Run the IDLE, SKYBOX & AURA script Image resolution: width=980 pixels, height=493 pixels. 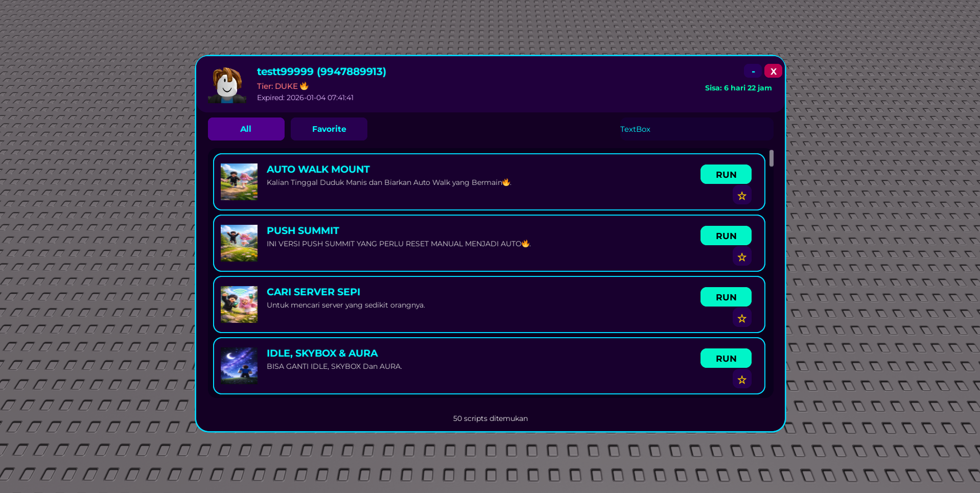click(x=726, y=358)
